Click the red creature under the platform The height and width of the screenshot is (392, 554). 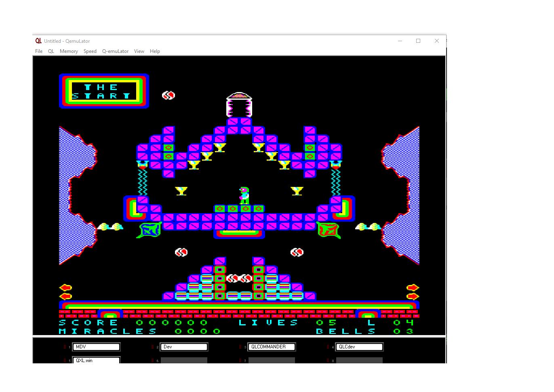pos(329,230)
